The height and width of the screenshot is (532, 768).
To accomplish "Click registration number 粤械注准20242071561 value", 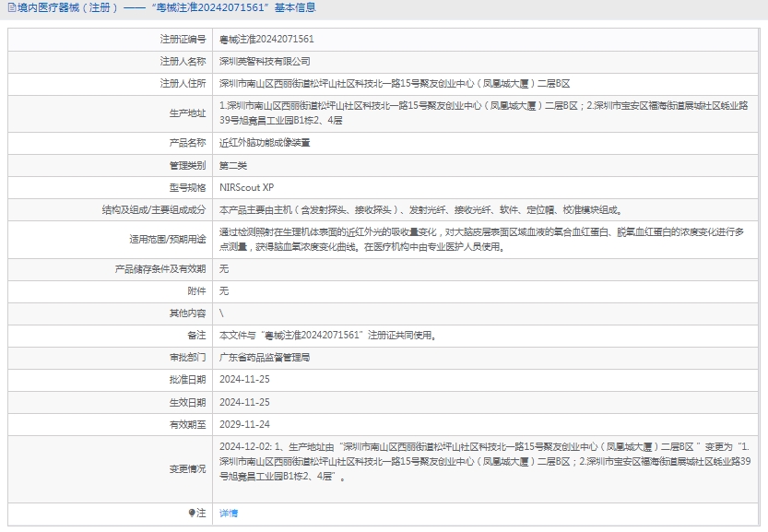I will coord(266,40).
